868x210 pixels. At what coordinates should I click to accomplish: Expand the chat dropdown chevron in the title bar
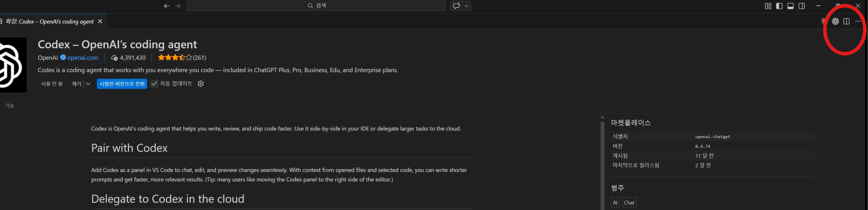(x=467, y=6)
